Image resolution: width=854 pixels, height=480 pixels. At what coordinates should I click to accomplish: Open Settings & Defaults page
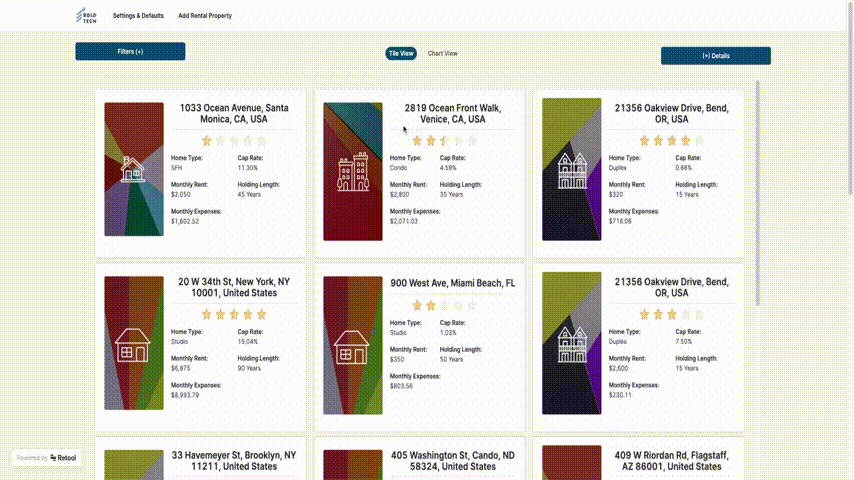tap(138, 16)
